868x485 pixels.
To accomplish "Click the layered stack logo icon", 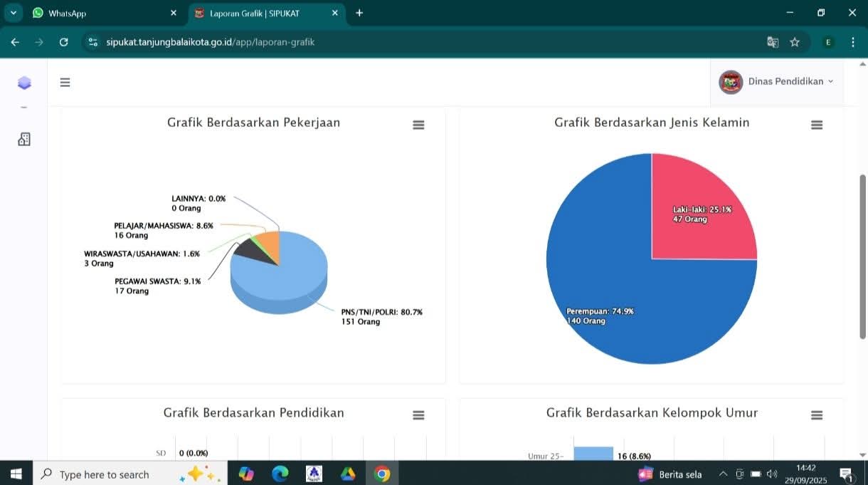I will click(x=24, y=83).
